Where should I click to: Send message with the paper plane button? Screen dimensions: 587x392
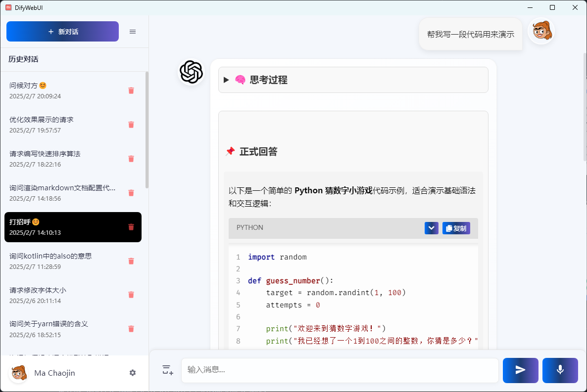pyautogui.click(x=520, y=370)
